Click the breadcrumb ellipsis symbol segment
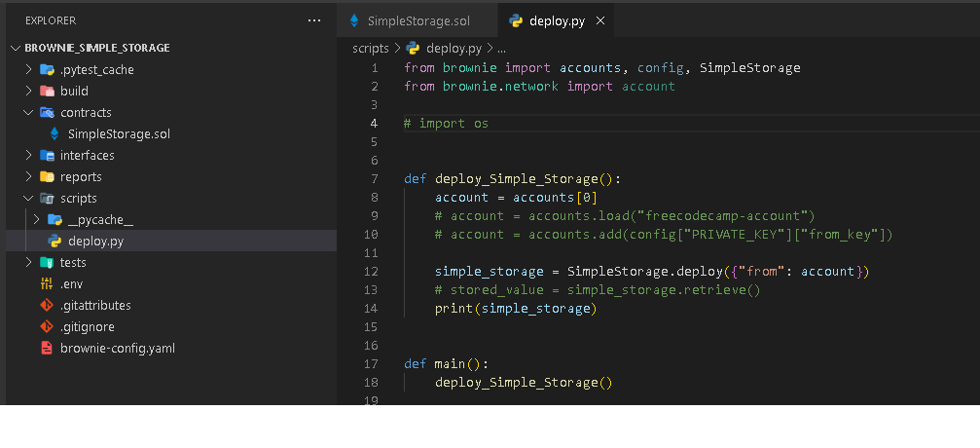The width and height of the screenshot is (980, 448). click(x=501, y=48)
